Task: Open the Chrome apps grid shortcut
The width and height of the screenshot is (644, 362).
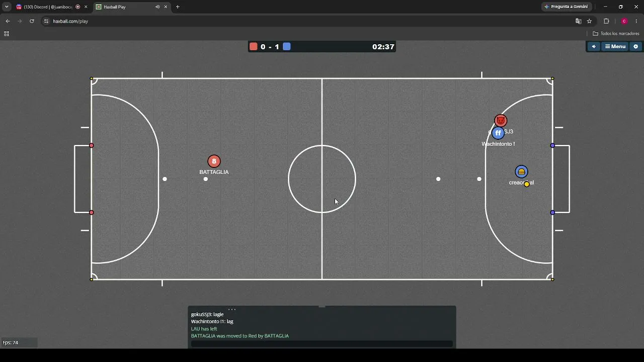Action: tap(7, 34)
